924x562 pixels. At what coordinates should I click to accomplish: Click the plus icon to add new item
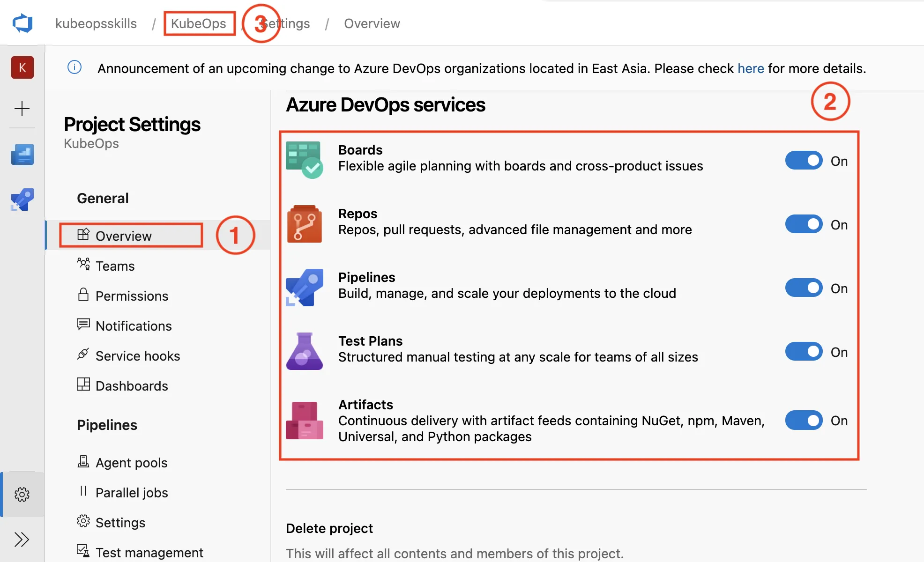tap(22, 109)
